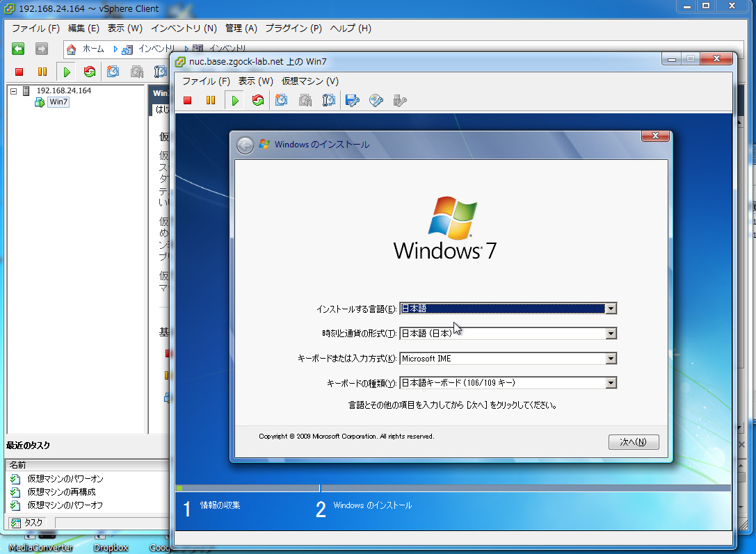Open the キーボードまたは入力方式 dropdown

pyautogui.click(x=611, y=359)
